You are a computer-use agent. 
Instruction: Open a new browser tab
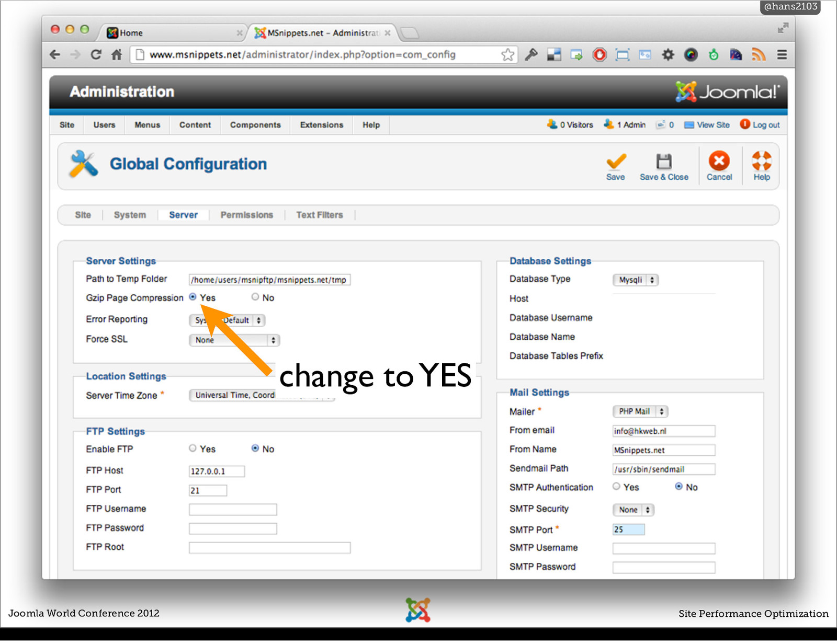tap(410, 33)
